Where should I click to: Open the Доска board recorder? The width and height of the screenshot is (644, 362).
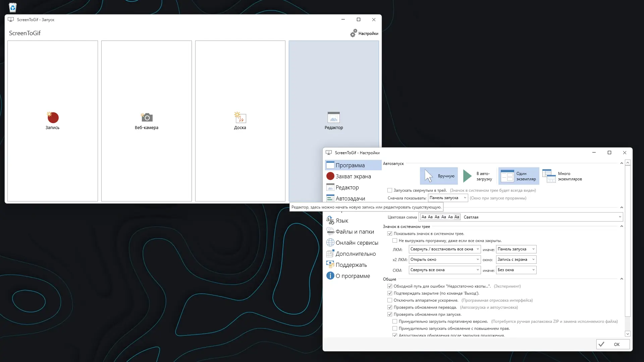(x=240, y=117)
